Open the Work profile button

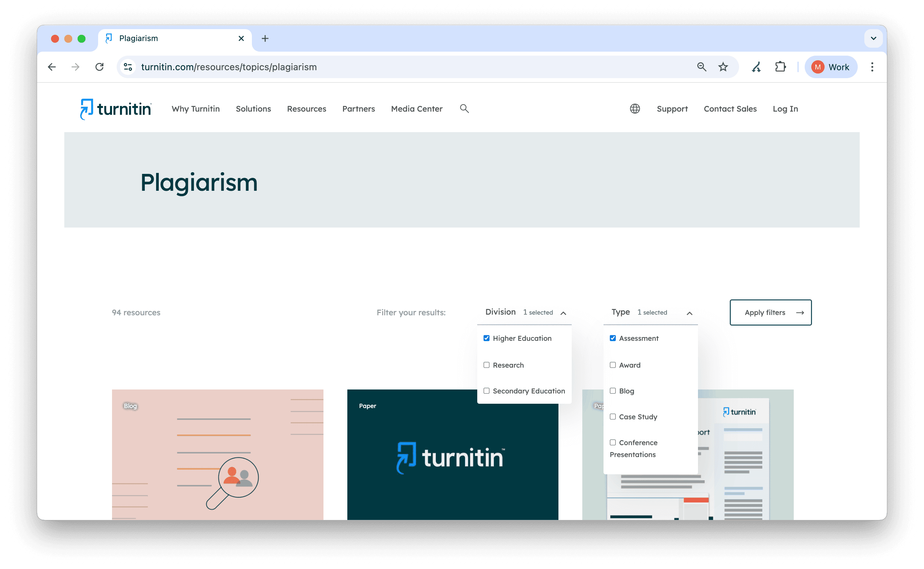pos(831,67)
